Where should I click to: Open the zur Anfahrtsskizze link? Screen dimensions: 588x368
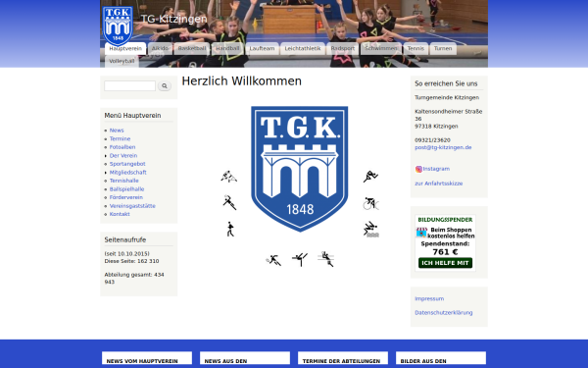coord(439,184)
